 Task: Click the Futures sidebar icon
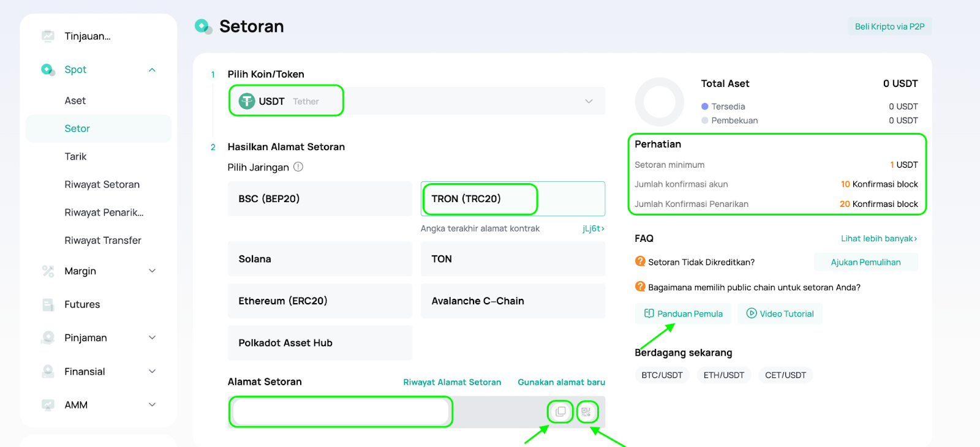48,304
